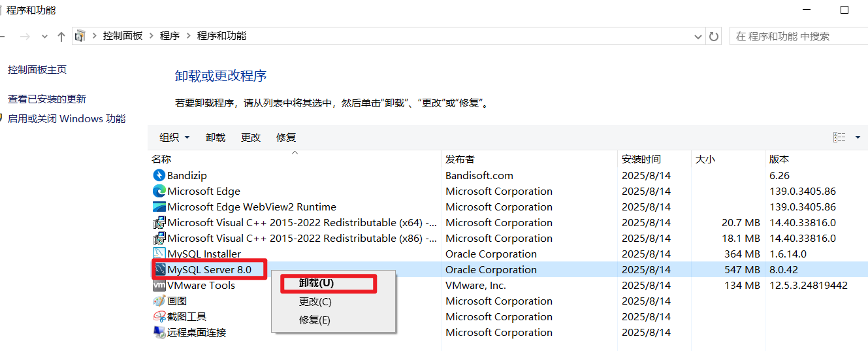The image size is (868, 351).
Task: Click the 在 程序和功能 中搜索 search box
Action: pyautogui.click(x=799, y=37)
